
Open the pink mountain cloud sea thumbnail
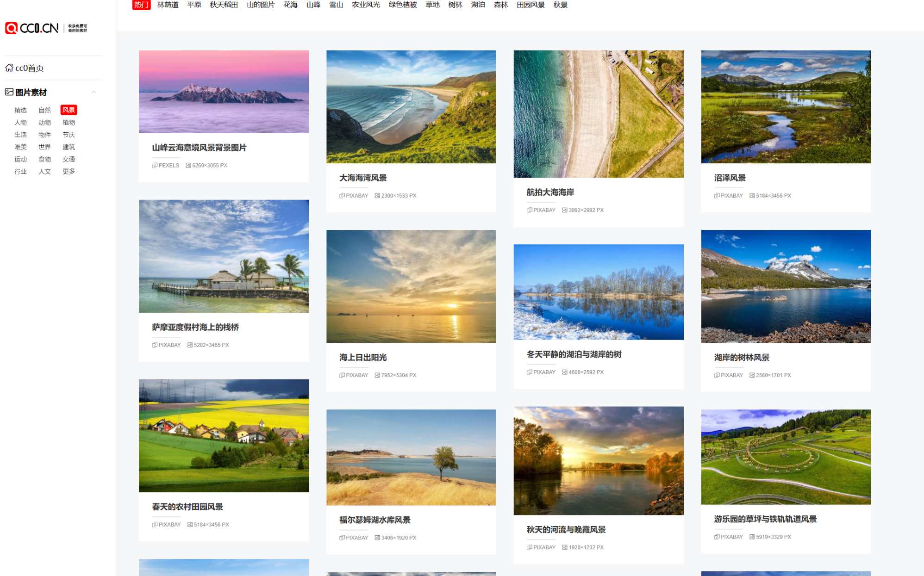[x=224, y=92]
